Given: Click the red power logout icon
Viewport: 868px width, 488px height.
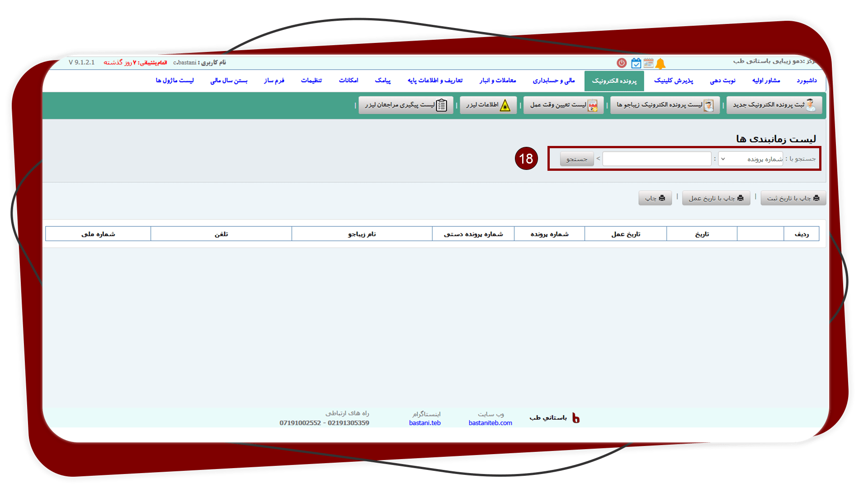Looking at the screenshot, I should 622,63.
